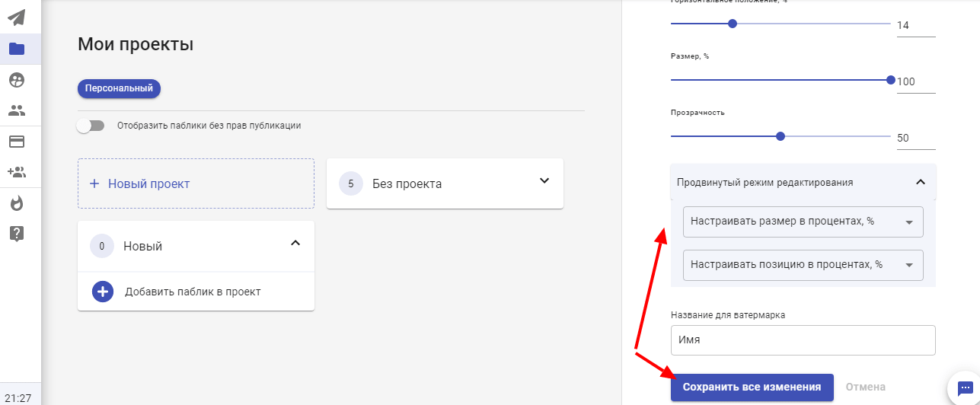Open the help question mark icon

pos(17,234)
